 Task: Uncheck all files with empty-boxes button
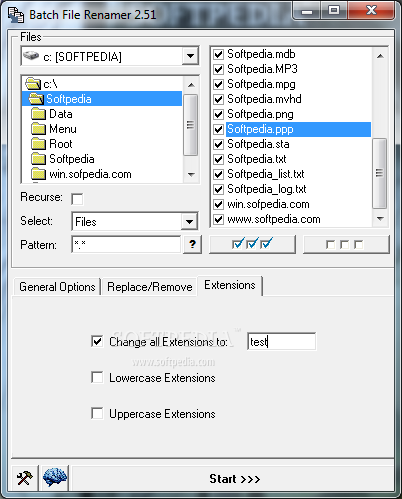click(346, 244)
